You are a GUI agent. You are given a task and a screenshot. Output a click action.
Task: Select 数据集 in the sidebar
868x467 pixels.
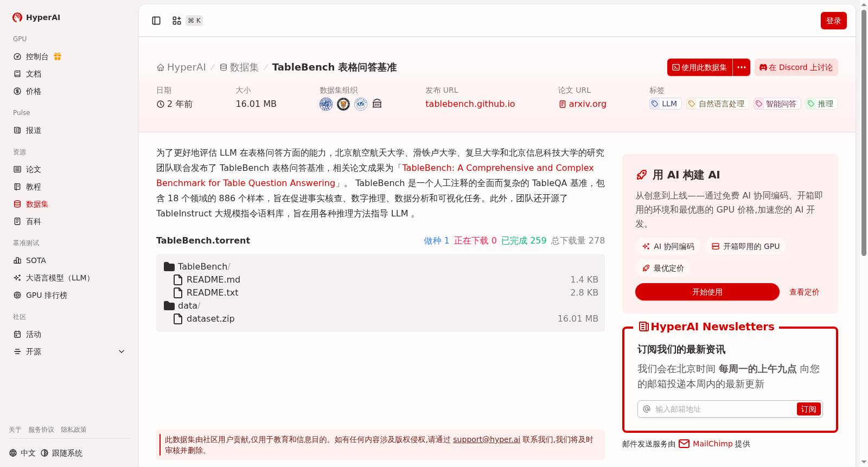pyautogui.click(x=31, y=204)
